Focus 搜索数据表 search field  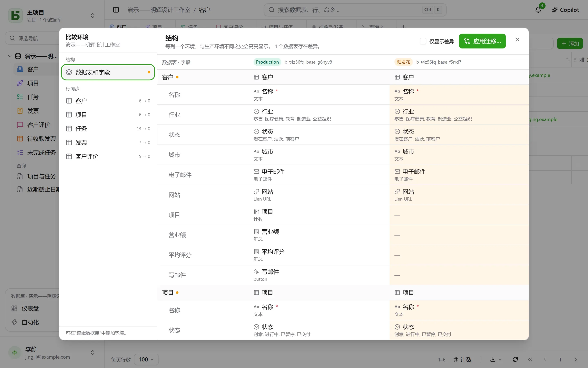355,10
